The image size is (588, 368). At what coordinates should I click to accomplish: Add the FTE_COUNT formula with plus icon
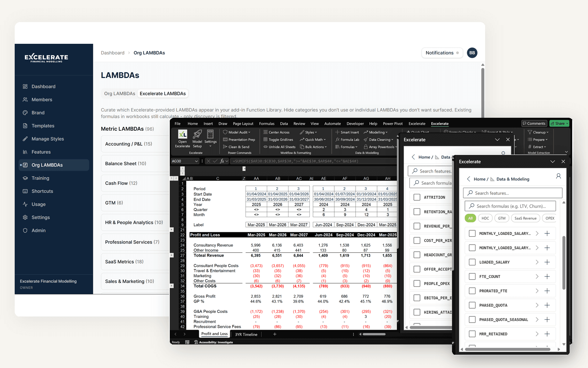[x=547, y=276]
